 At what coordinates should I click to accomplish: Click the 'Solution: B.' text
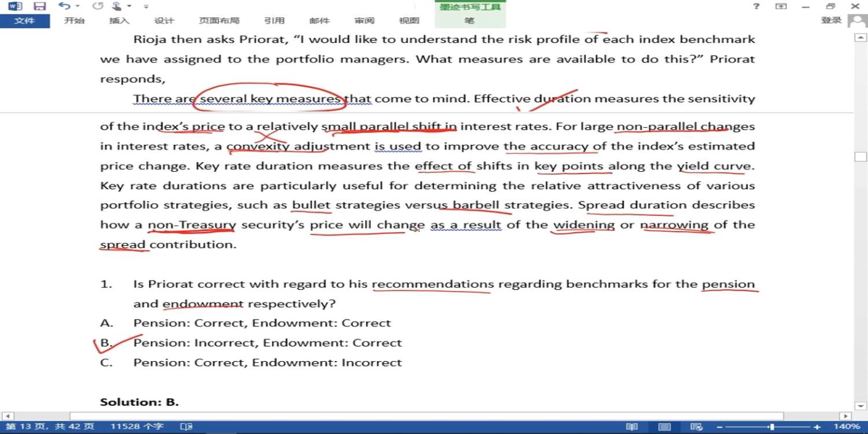(139, 402)
